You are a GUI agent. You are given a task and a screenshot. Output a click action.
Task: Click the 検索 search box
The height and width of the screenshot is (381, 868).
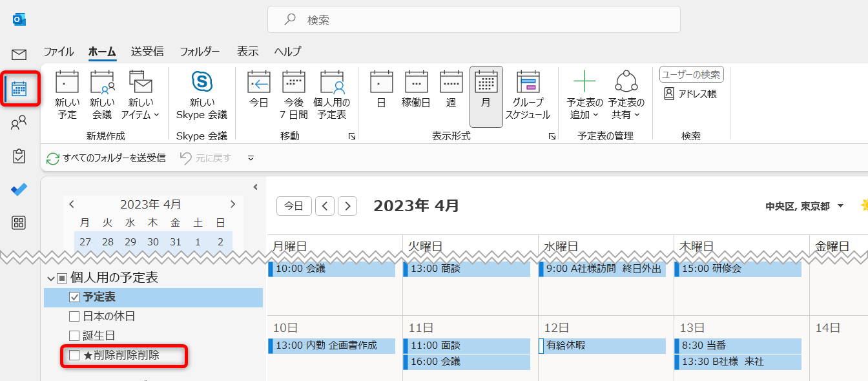(473, 20)
